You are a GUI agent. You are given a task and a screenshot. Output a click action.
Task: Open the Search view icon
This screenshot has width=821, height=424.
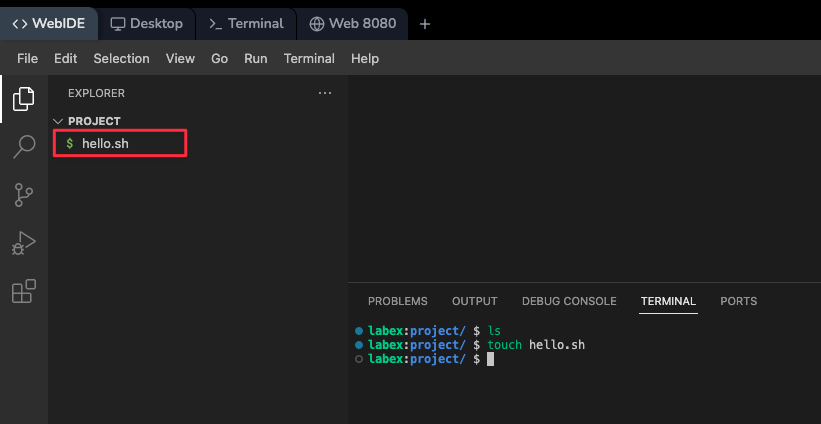(24, 148)
